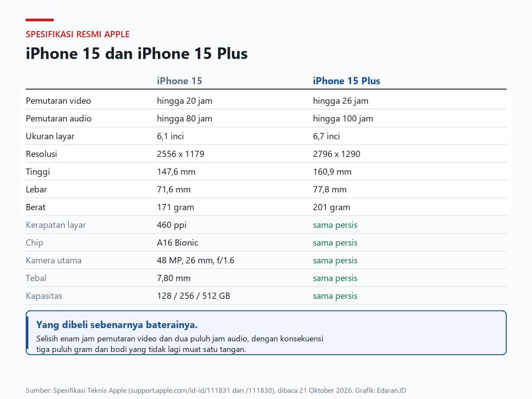532x399 pixels.
Task: Click the "Kerapatan layar" row label
Action: pos(56,225)
